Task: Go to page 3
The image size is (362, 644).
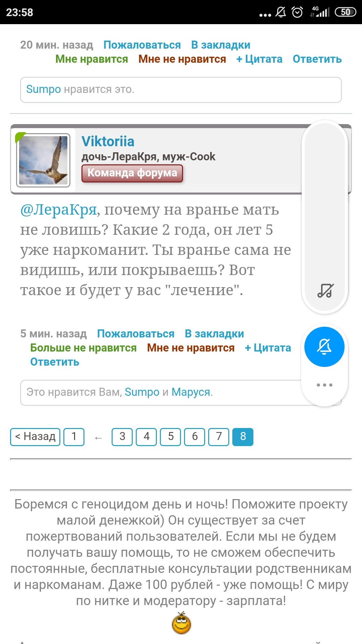Action: tap(122, 437)
